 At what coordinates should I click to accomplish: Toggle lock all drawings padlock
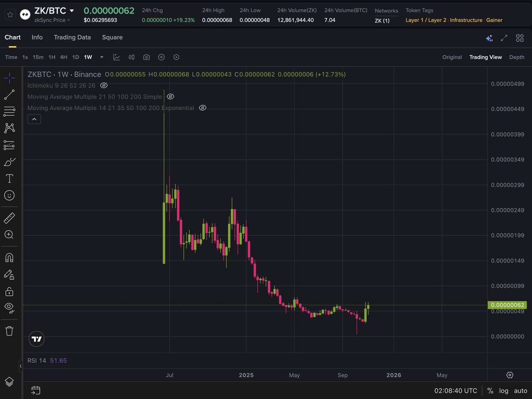click(9, 291)
